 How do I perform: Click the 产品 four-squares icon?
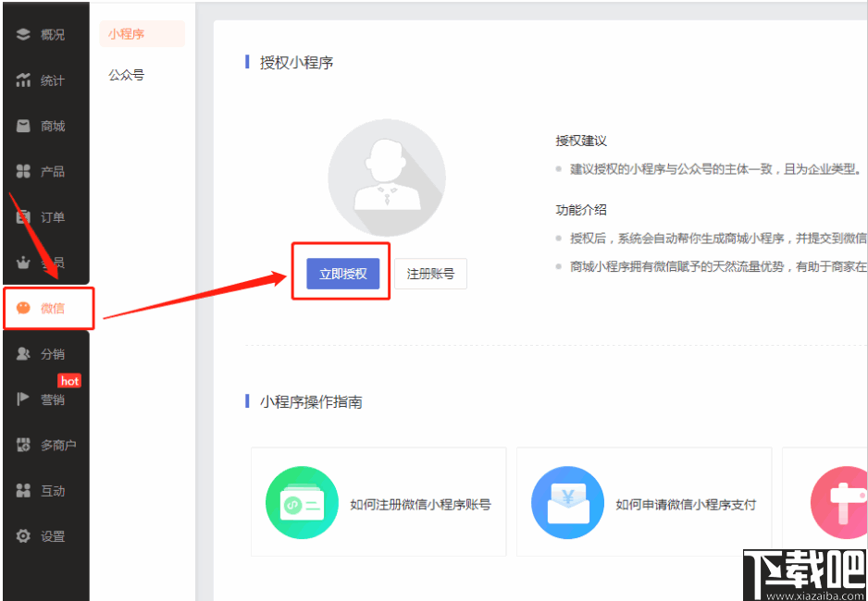(x=23, y=172)
